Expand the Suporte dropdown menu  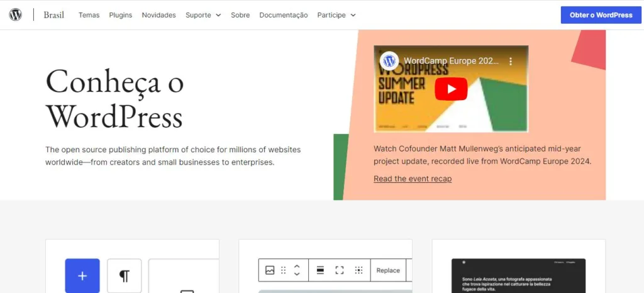click(x=203, y=15)
